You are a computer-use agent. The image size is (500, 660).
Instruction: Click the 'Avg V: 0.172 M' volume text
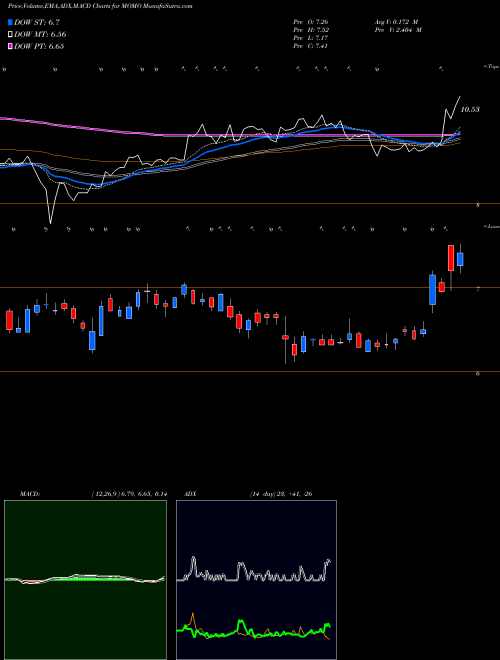coord(396,21)
